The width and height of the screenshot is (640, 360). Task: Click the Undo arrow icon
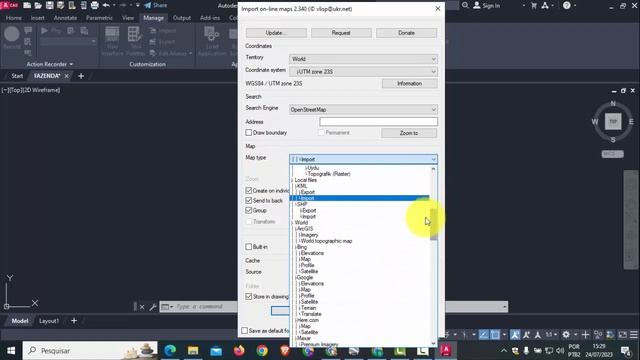tap(106, 5)
